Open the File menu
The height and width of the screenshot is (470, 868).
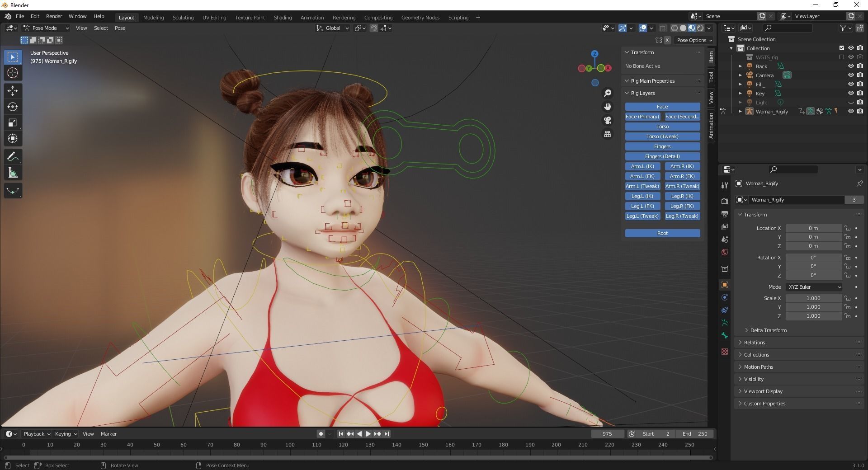click(20, 16)
